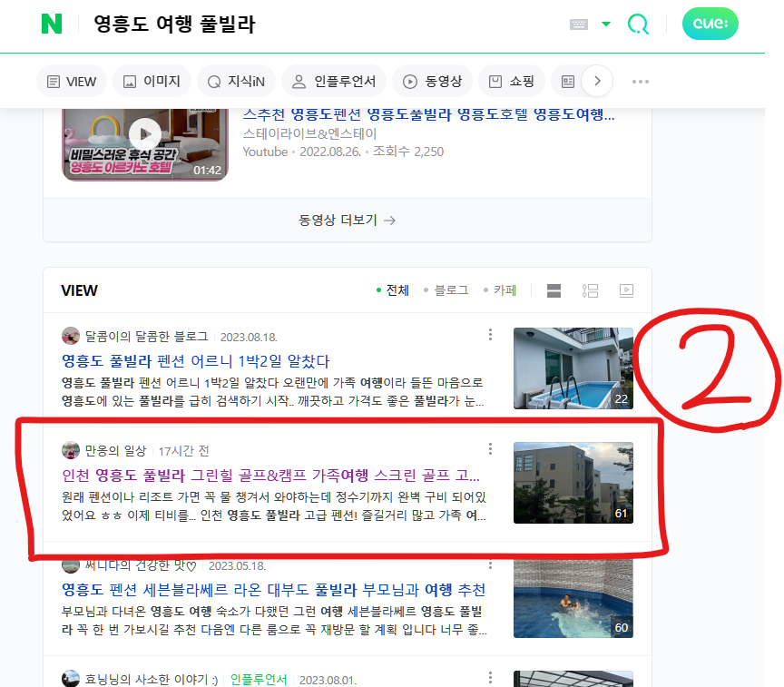
Task: Click 동영상 더보기 to see more videos
Action: tap(347, 220)
